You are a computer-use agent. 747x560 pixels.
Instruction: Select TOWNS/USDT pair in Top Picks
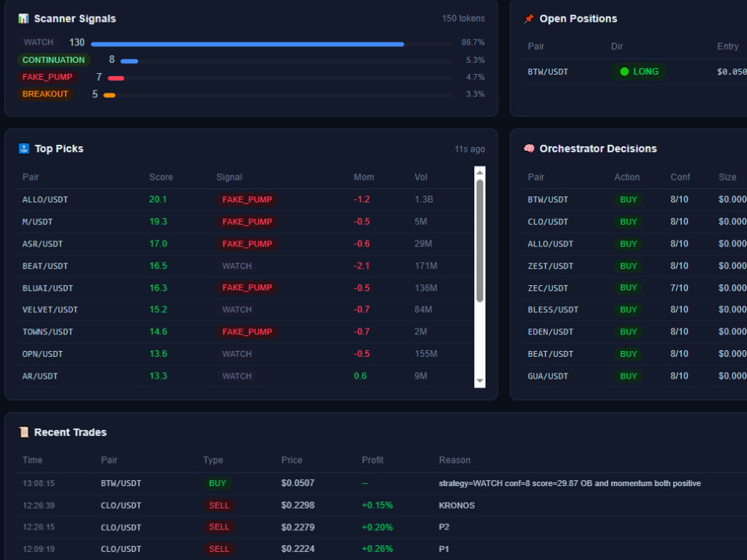(x=48, y=332)
